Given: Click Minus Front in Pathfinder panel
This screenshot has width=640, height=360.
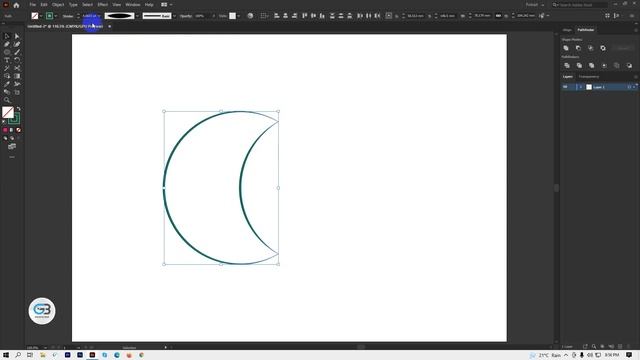Looking at the screenshot, I should coord(578,48).
